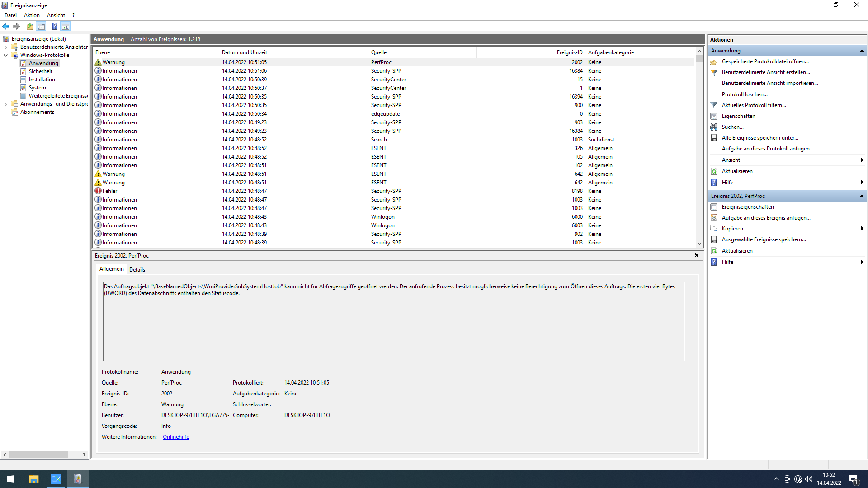This screenshot has height=488, width=868.
Task: Toggle the Aktionsbereich via right toolbar icon
Action: point(66,26)
